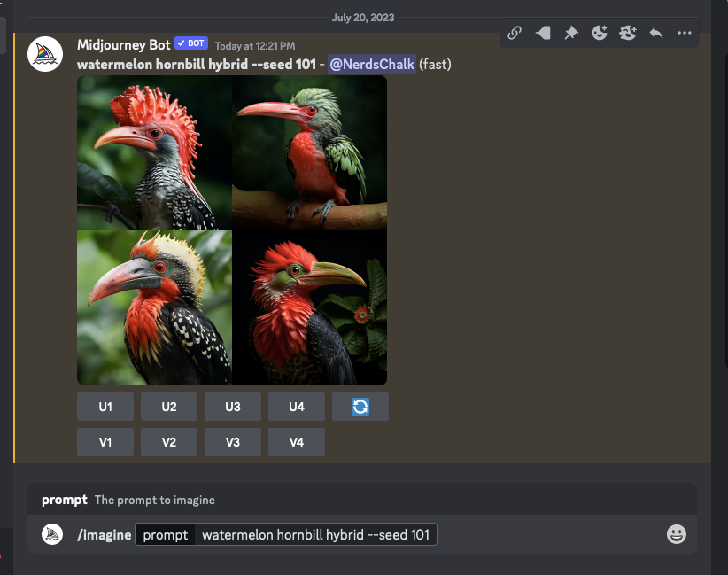Viewport: 728px width, 575px height.
Task: Create variations of image one with V1
Action: pos(105,441)
